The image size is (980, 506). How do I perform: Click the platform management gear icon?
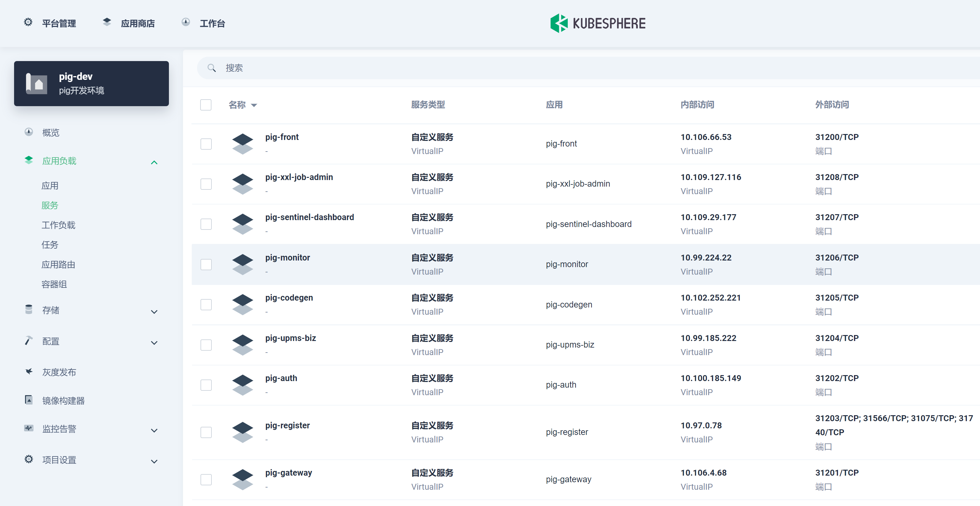28,23
